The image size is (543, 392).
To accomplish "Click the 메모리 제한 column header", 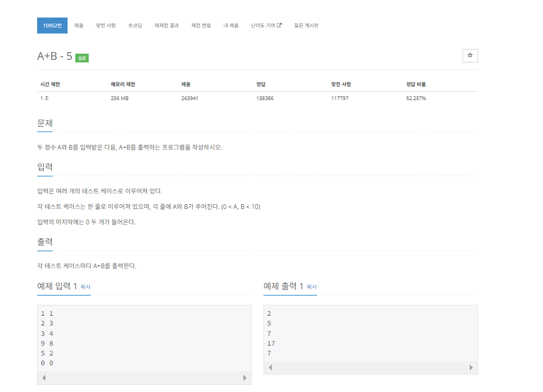I will [x=123, y=84].
